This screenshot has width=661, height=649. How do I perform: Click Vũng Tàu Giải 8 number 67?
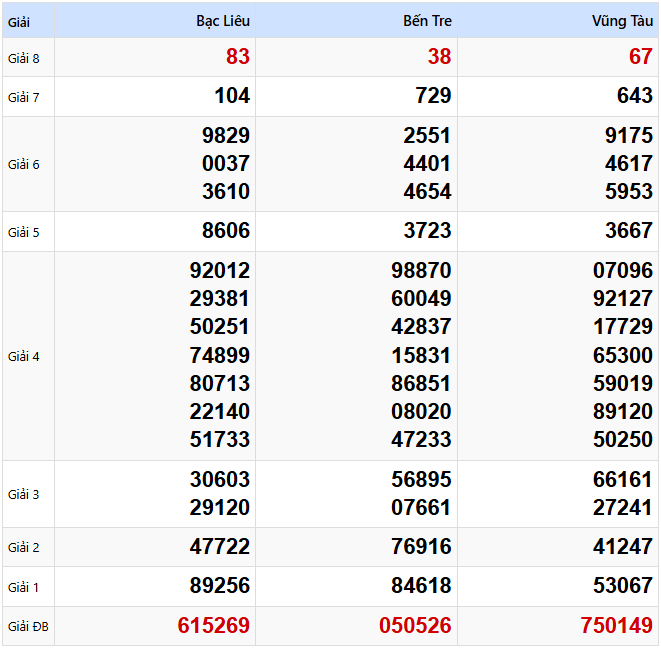click(x=640, y=57)
